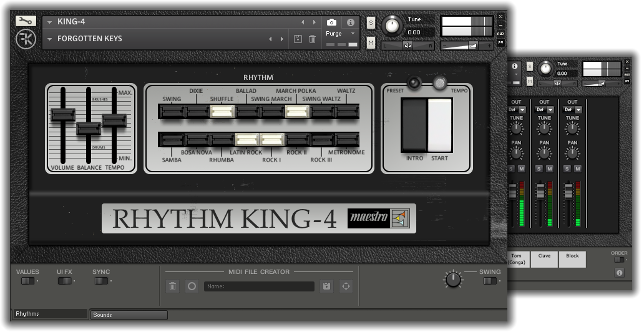The height and width of the screenshot is (332, 644).
Task: Show instrument info with the header info icon
Action: click(350, 22)
